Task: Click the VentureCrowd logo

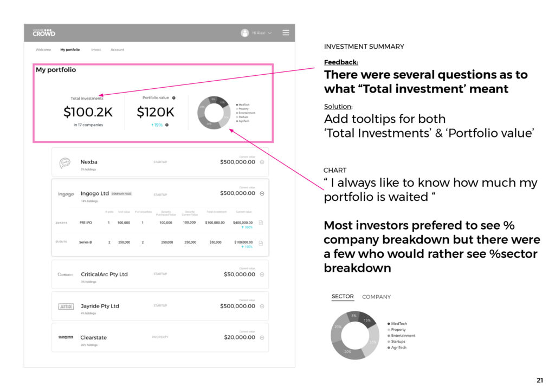Action: click(x=43, y=32)
